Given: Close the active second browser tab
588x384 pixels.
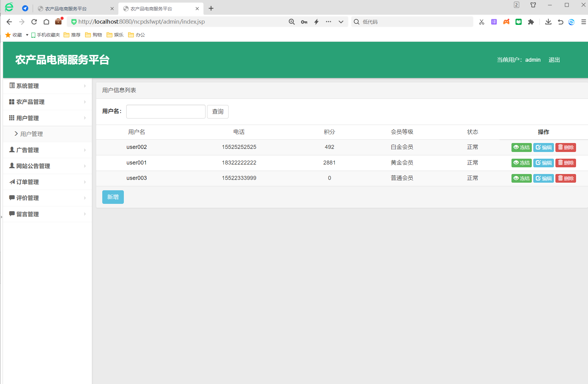Looking at the screenshot, I should point(197,9).
